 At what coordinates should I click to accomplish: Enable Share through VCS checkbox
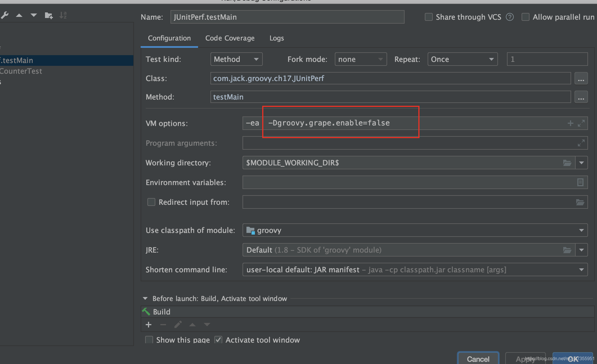point(428,17)
